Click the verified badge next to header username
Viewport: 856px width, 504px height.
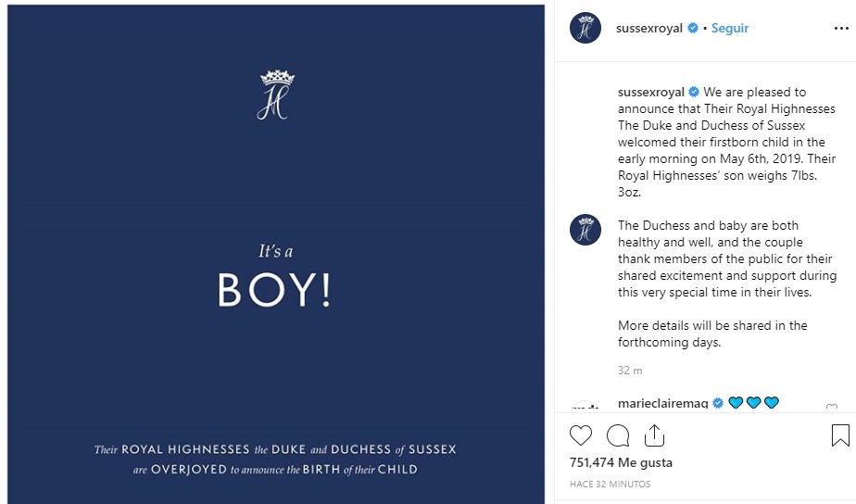click(692, 29)
